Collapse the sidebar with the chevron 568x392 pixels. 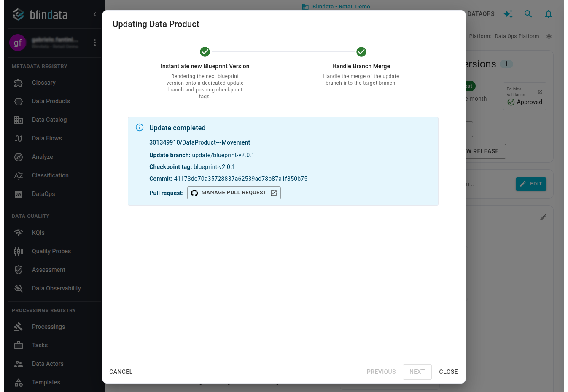(x=95, y=14)
